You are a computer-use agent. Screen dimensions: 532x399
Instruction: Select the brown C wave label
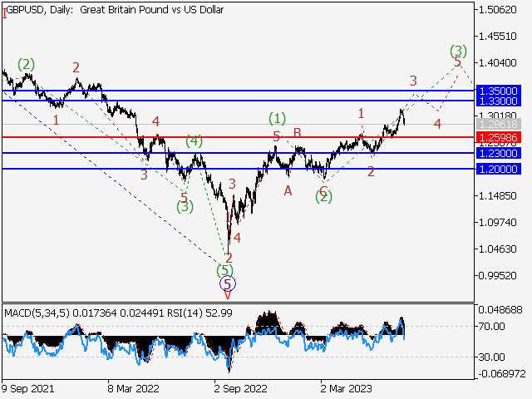pos(323,190)
